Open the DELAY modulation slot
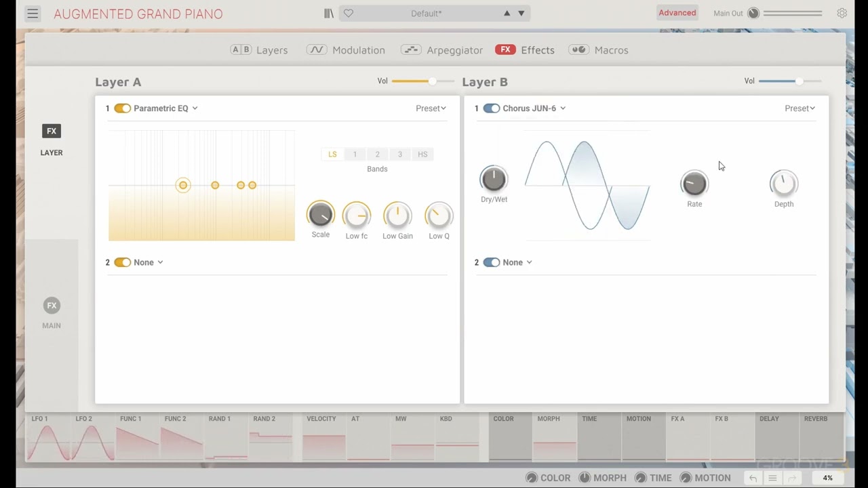868x488 pixels. 777,438
